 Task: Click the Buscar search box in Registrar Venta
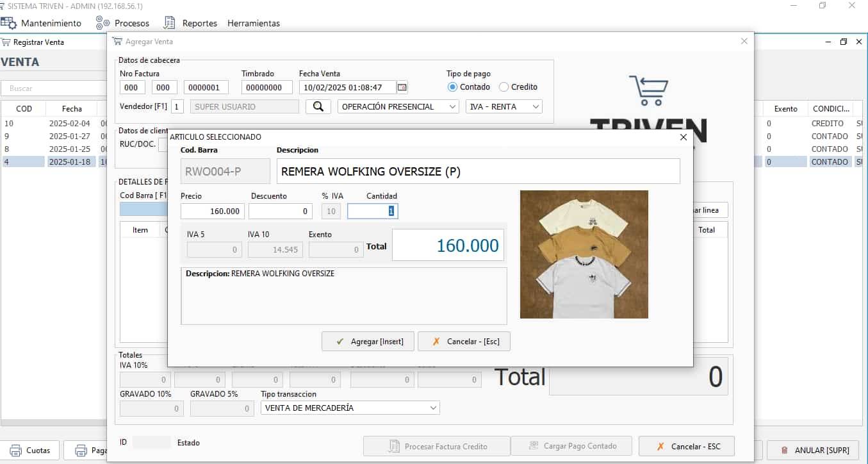pos(54,88)
